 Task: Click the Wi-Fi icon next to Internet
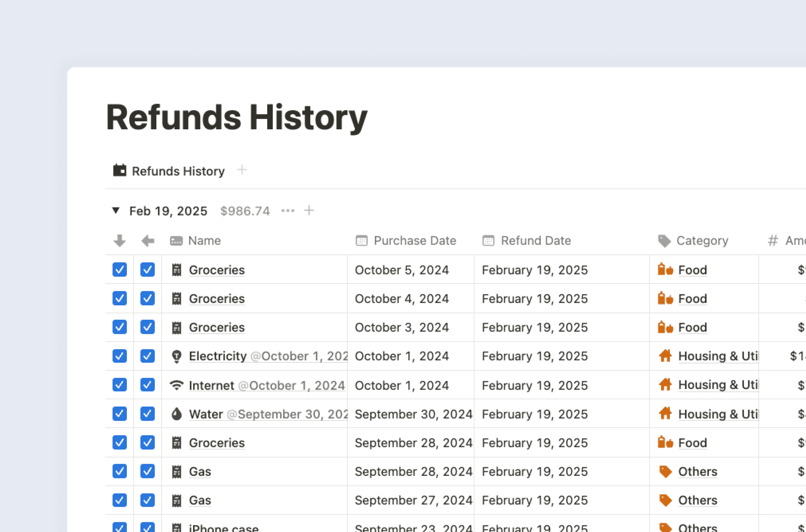177,385
